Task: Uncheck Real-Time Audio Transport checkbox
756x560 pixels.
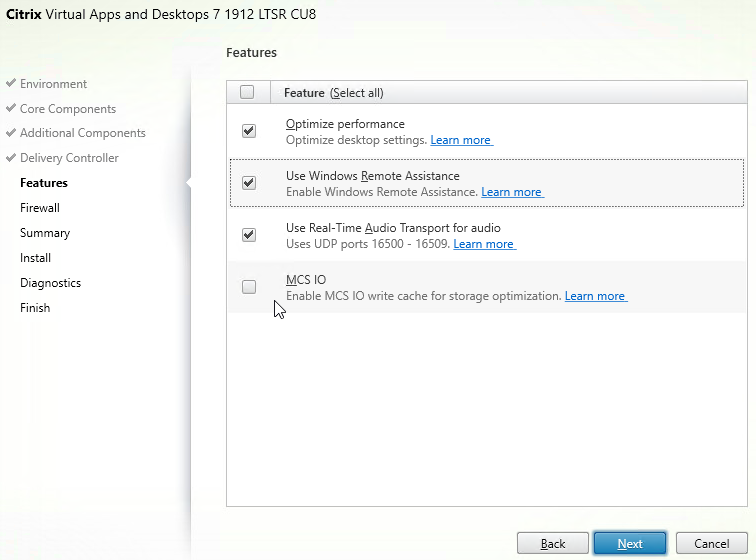Action: (249, 235)
